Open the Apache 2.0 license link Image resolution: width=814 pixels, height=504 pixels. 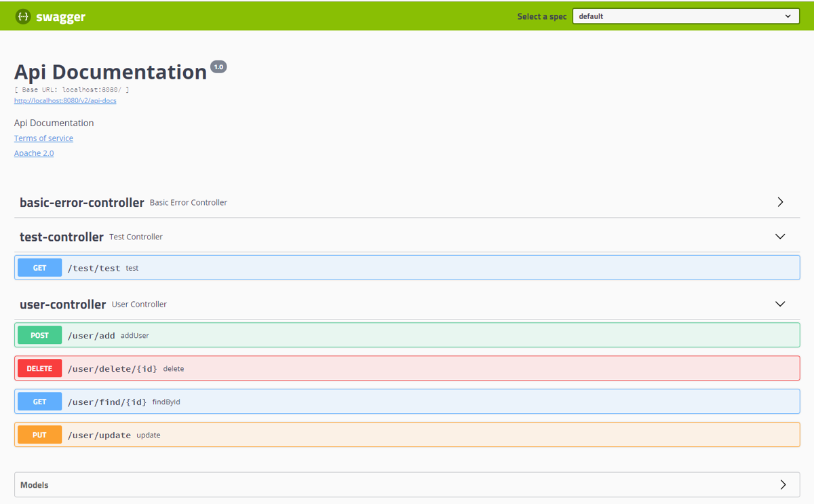tap(34, 153)
